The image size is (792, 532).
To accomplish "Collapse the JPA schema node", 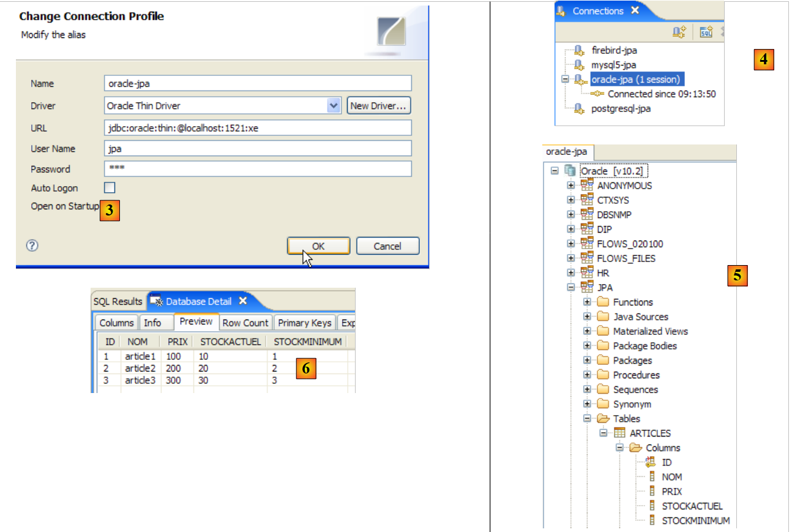I will coord(570,287).
